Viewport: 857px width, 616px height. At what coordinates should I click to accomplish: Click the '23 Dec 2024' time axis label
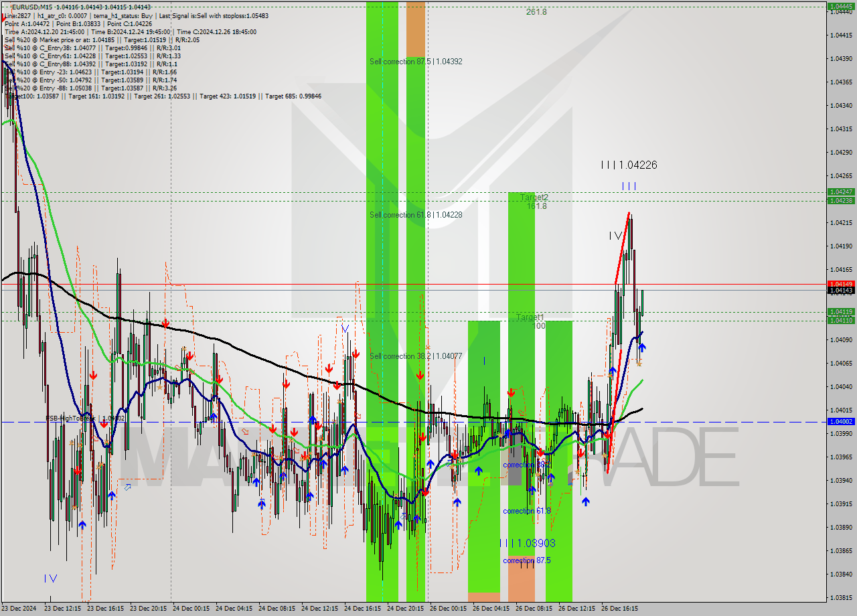tap(19, 609)
